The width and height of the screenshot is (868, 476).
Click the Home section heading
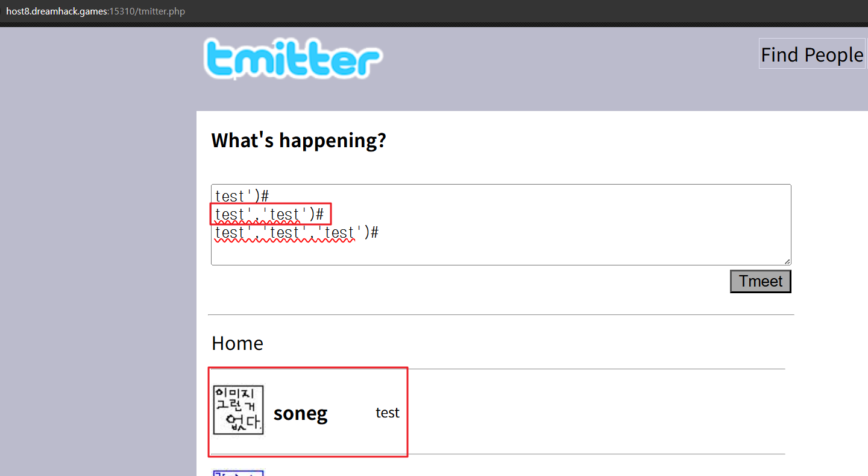click(237, 343)
